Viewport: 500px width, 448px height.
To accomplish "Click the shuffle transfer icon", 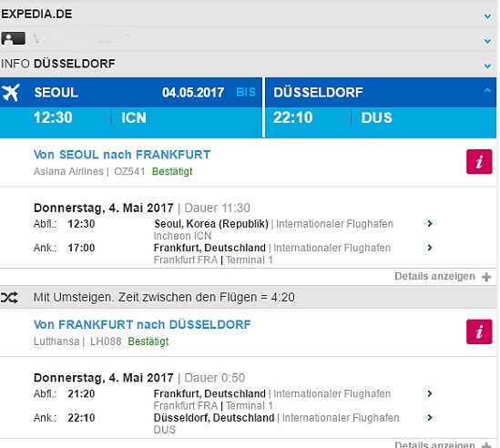I will click(9, 298).
